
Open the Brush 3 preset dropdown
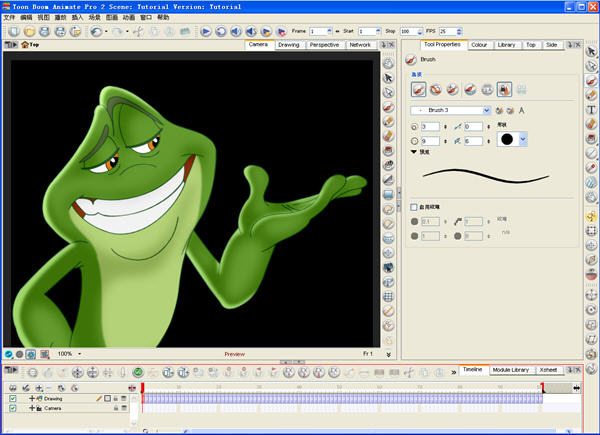click(x=487, y=110)
